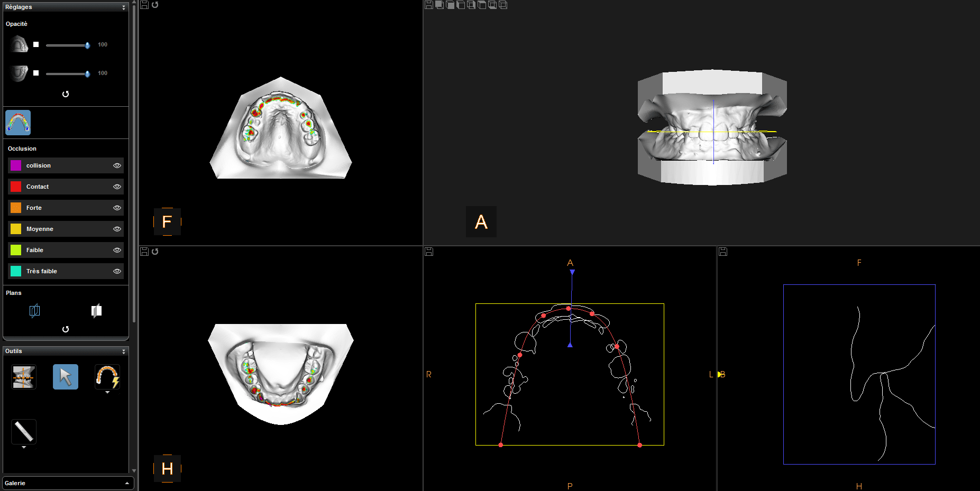The height and width of the screenshot is (491, 980).
Task: Click the yellow Moyenne color swatch
Action: [16, 229]
